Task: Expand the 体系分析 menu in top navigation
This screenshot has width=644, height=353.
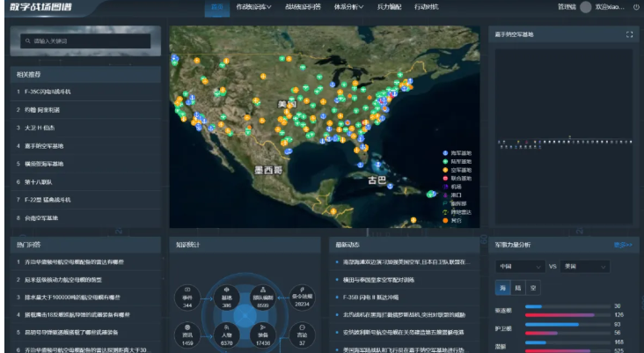Action: point(348,7)
